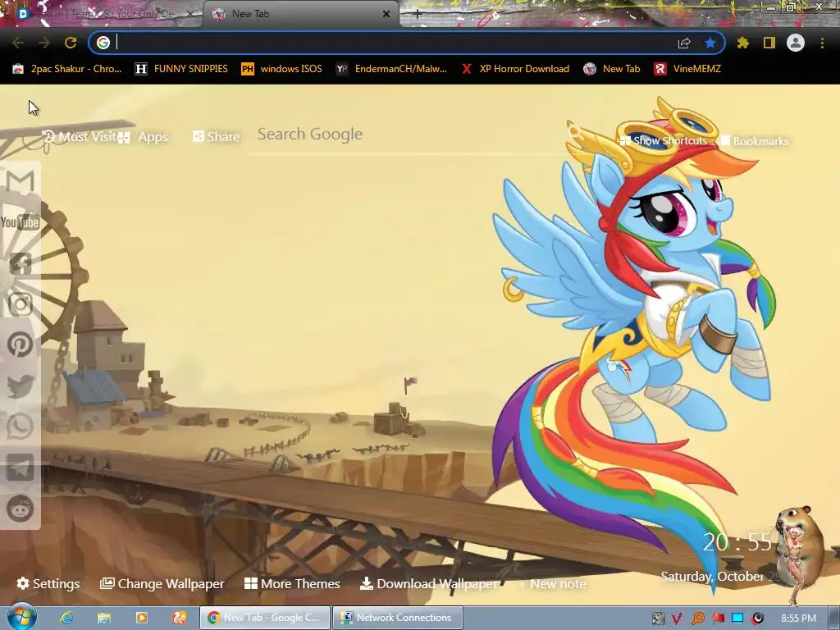The height and width of the screenshot is (630, 840).
Task: Open the EndermanCH/Malw... bookmark
Action: tap(391, 69)
